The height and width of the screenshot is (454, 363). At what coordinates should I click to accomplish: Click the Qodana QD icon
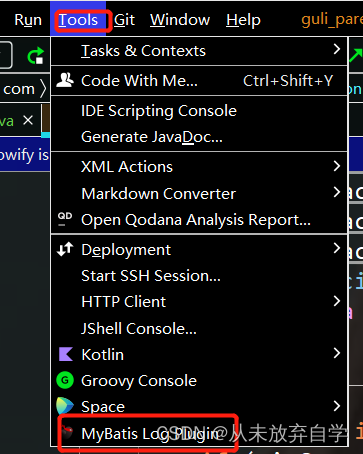click(65, 218)
